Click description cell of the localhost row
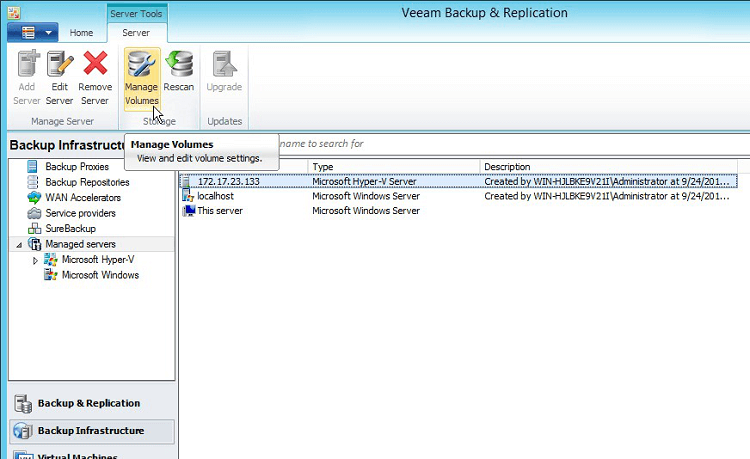The height and width of the screenshot is (459, 750). click(607, 196)
